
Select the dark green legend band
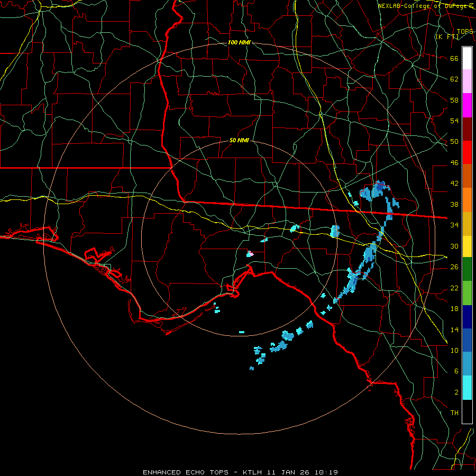click(x=467, y=269)
